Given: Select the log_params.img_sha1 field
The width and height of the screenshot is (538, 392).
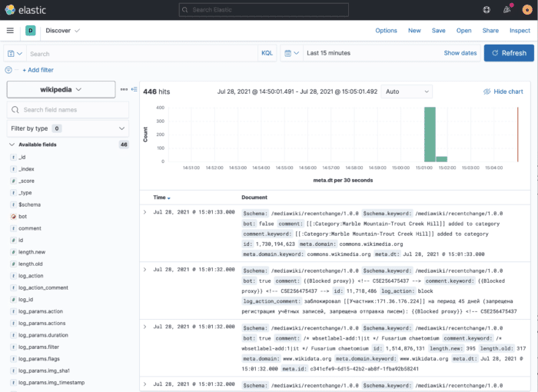Looking at the screenshot, I should point(45,371).
